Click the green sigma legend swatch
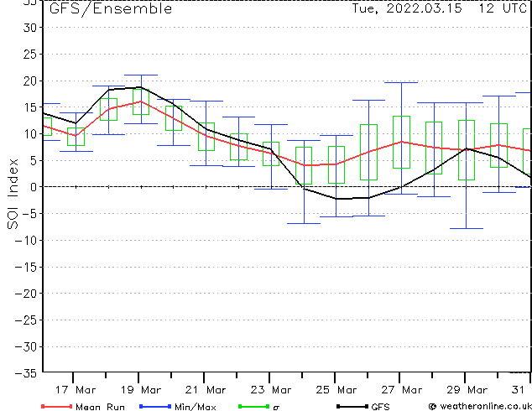 [253, 406]
